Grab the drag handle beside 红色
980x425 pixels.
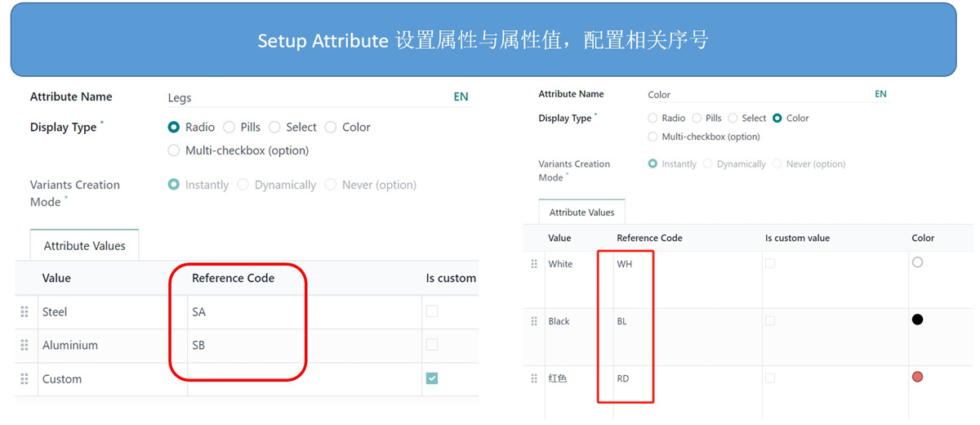pos(534,378)
